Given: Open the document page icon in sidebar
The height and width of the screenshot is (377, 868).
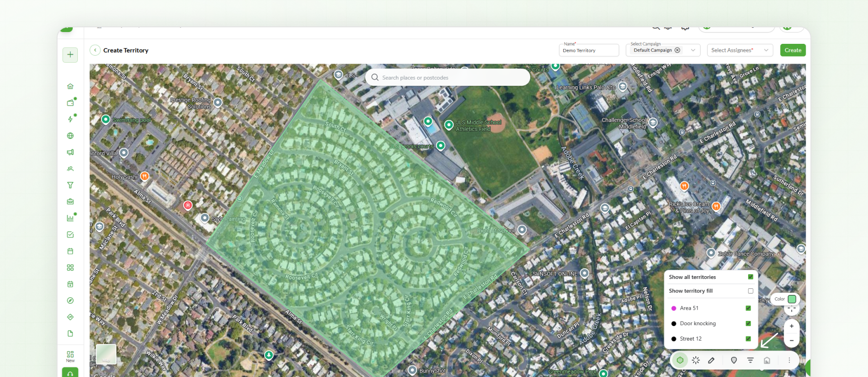Looking at the screenshot, I should point(70,334).
